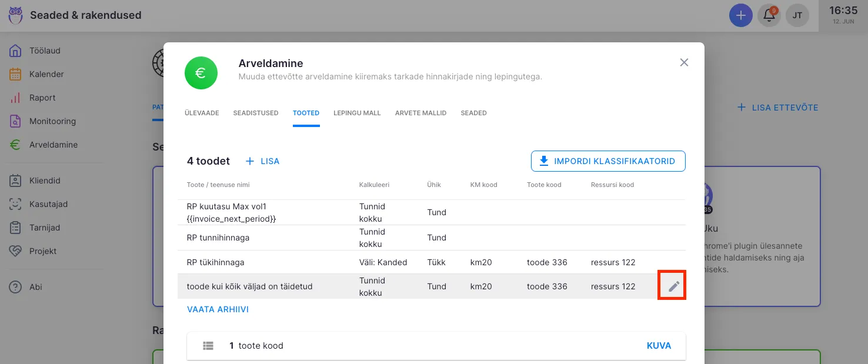Open the Lepingu mall tab
This screenshot has height=364, width=868.
(357, 113)
